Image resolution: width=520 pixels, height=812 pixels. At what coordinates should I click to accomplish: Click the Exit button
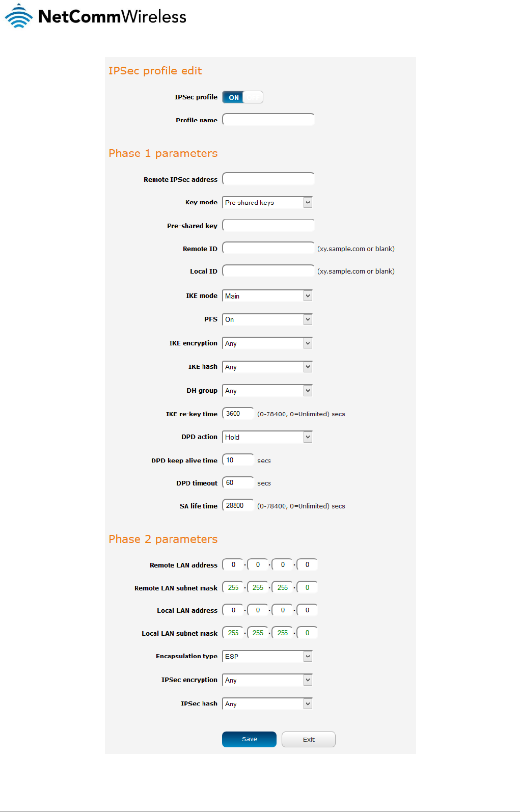tap(309, 739)
